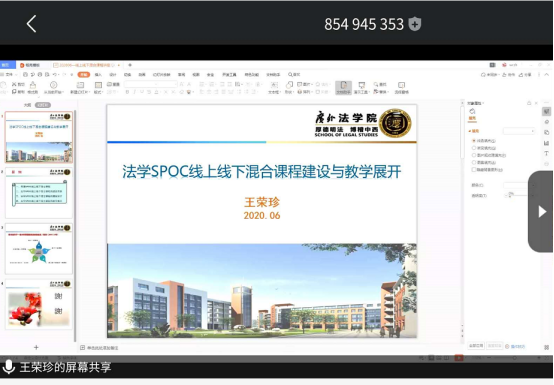Open the fill style dropdown in properties panel

click(519, 131)
